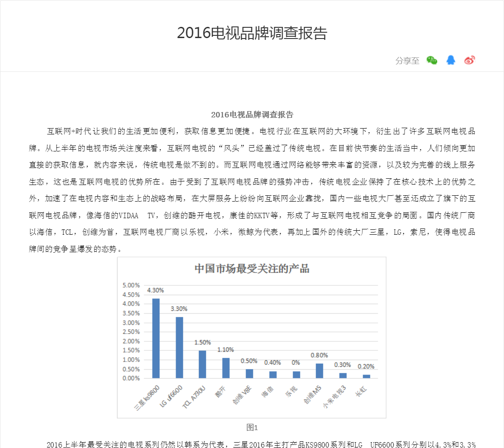Click the chart title 中国市场最受关注的产品
This screenshot has width=504, height=448.
click(x=252, y=269)
